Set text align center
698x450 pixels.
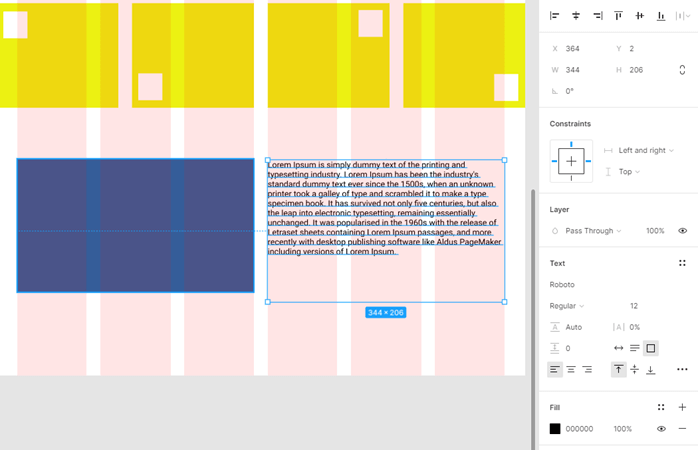(x=571, y=369)
